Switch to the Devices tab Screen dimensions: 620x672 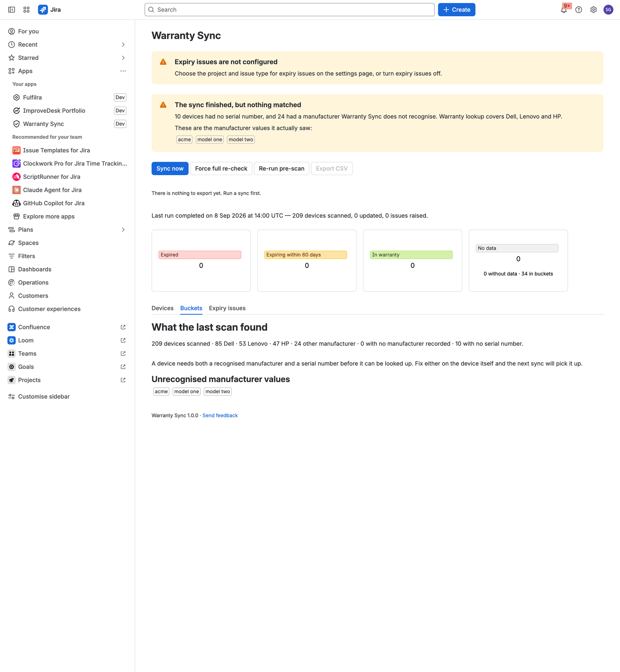(x=162, y=308)
